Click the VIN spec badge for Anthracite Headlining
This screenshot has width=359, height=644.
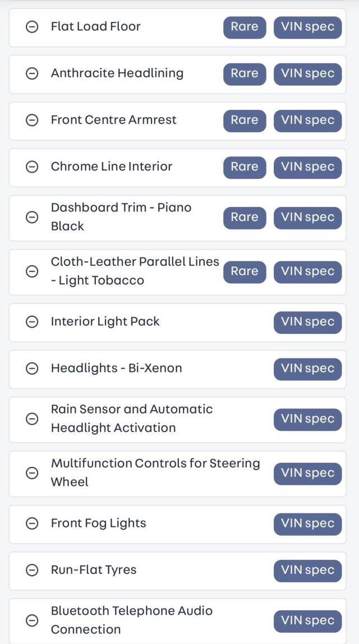(x=307, y=74)
